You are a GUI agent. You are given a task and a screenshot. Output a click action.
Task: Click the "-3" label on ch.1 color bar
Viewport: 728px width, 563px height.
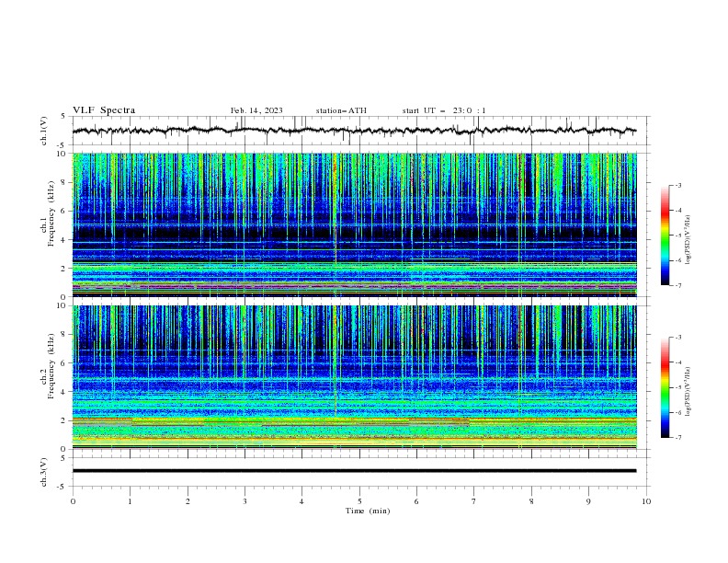pos(677,185)
